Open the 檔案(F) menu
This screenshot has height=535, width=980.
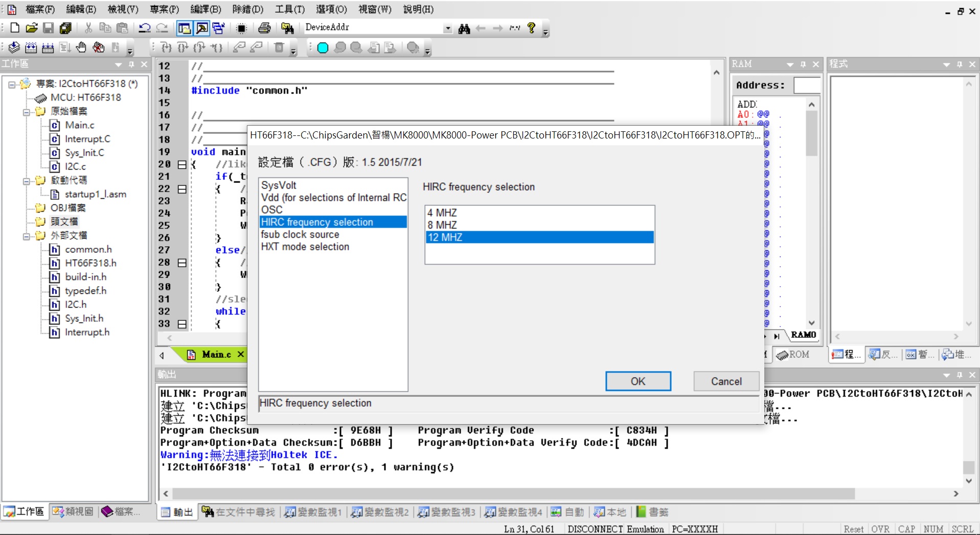point(40,9)
